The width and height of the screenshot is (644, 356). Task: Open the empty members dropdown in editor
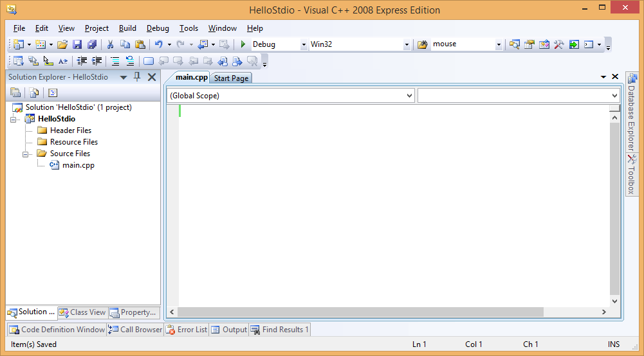click(x=519, y=96)
